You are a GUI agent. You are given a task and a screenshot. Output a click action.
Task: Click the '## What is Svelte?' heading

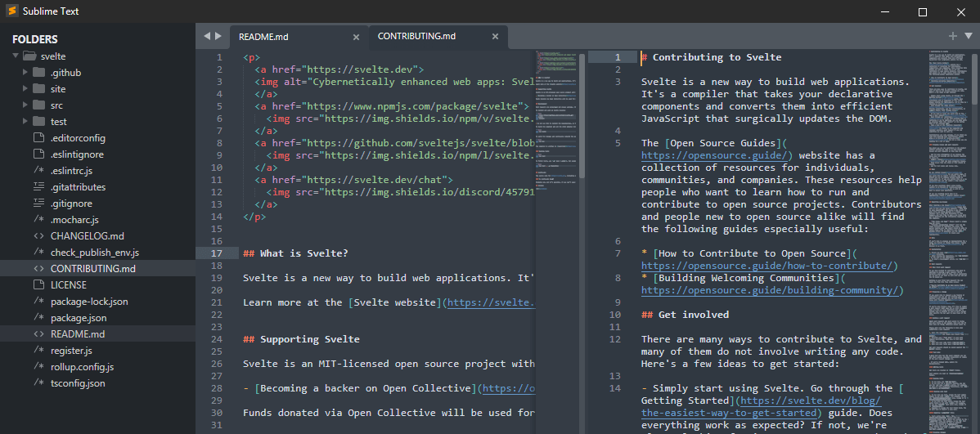pos(295,253)
